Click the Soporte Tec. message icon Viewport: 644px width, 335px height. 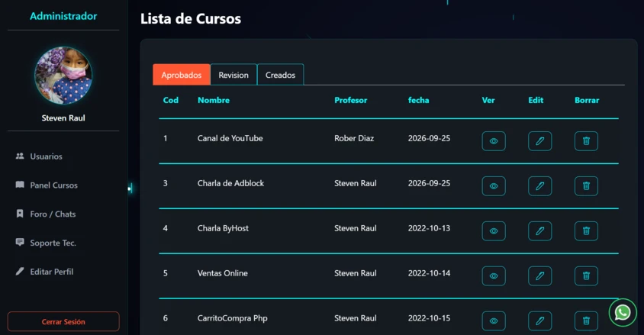(20, 242)
